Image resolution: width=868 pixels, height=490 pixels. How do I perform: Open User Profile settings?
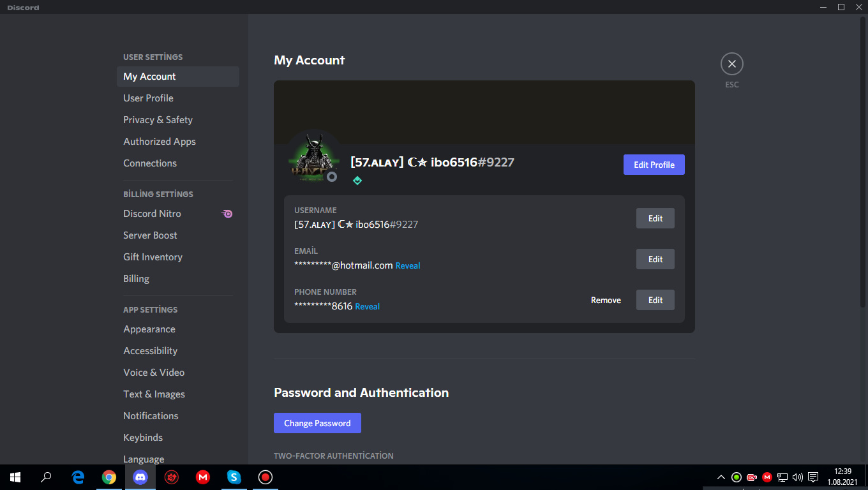[x=178, y=98]
